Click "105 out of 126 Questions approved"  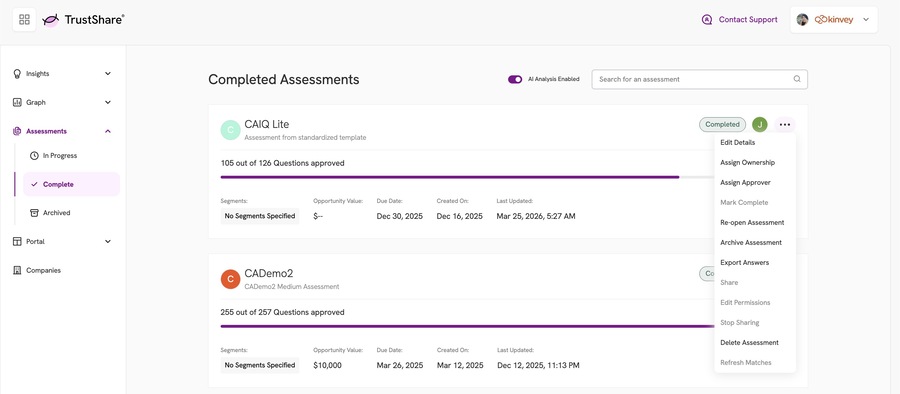pos(282,163)
